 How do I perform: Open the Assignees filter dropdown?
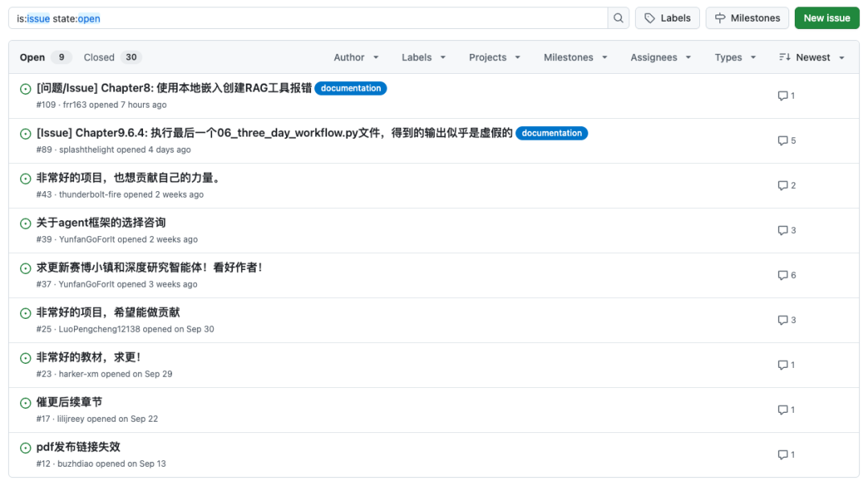660,57
